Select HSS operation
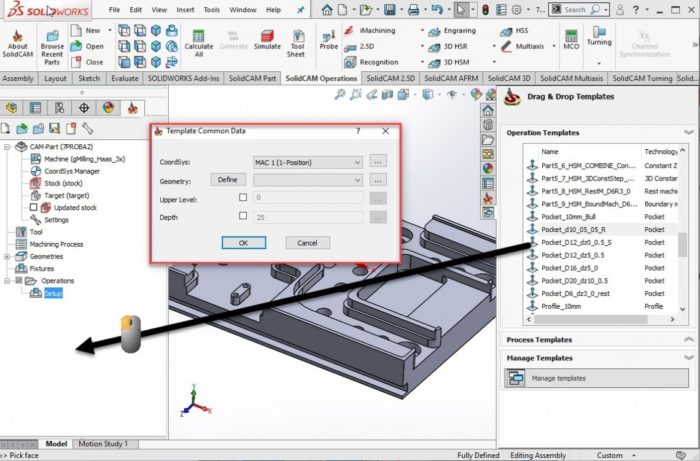 pyautogui.click(x=514, y=31)
